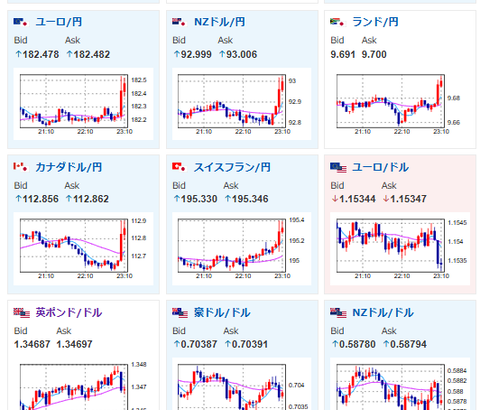480x410 pixels.
Task: Click the British pound/Dollar flag icon
Action: 22,313
